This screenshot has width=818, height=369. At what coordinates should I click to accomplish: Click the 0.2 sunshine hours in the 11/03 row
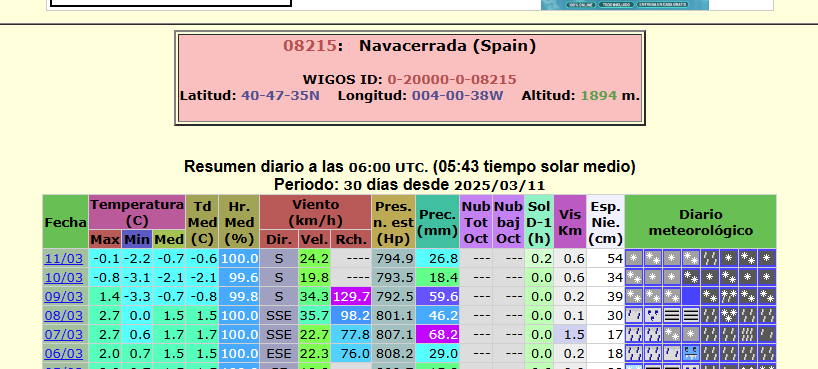click(539, 258)
